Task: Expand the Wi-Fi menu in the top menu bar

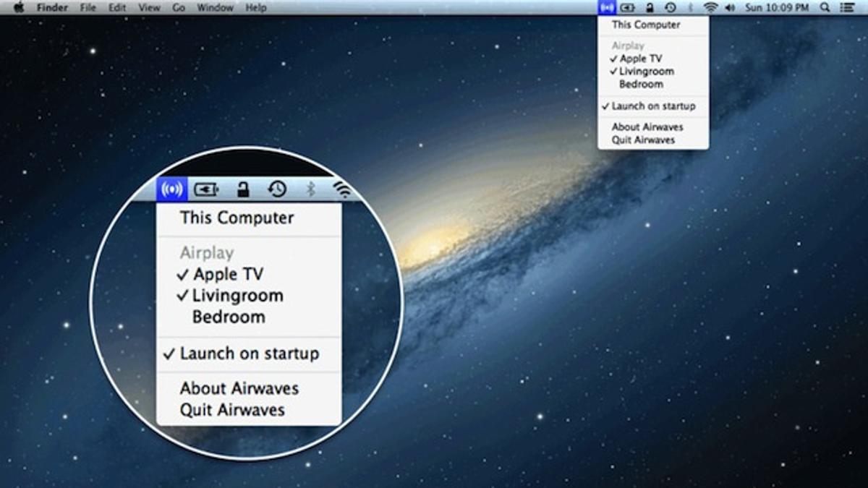Action: pyautogui.click(x=710, y=8)
